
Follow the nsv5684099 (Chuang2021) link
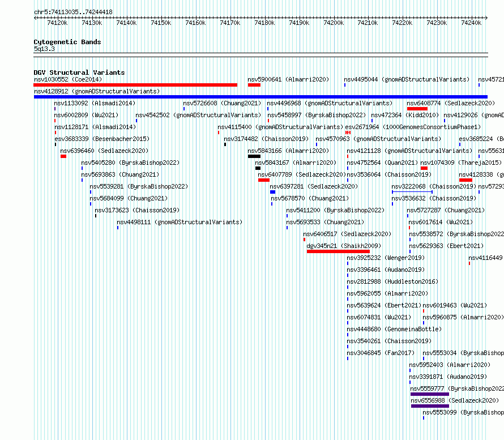(129, 198)
